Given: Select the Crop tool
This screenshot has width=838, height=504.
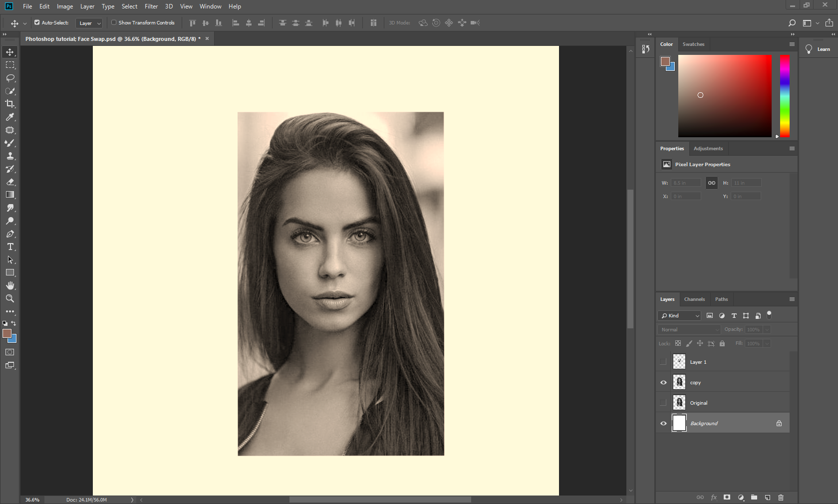Looking at the screenshot, I should pyautogui.click(x=10, y=104).
